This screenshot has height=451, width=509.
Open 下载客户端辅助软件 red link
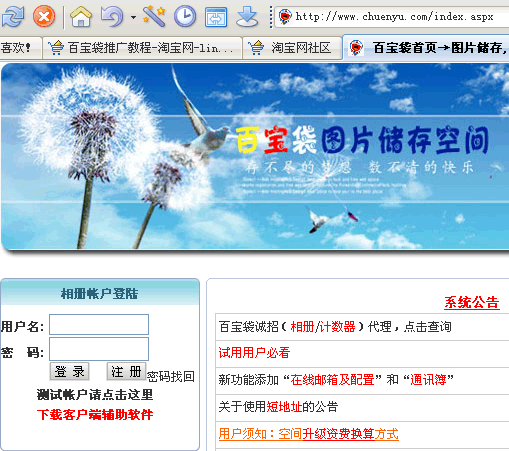click(95, 415)
